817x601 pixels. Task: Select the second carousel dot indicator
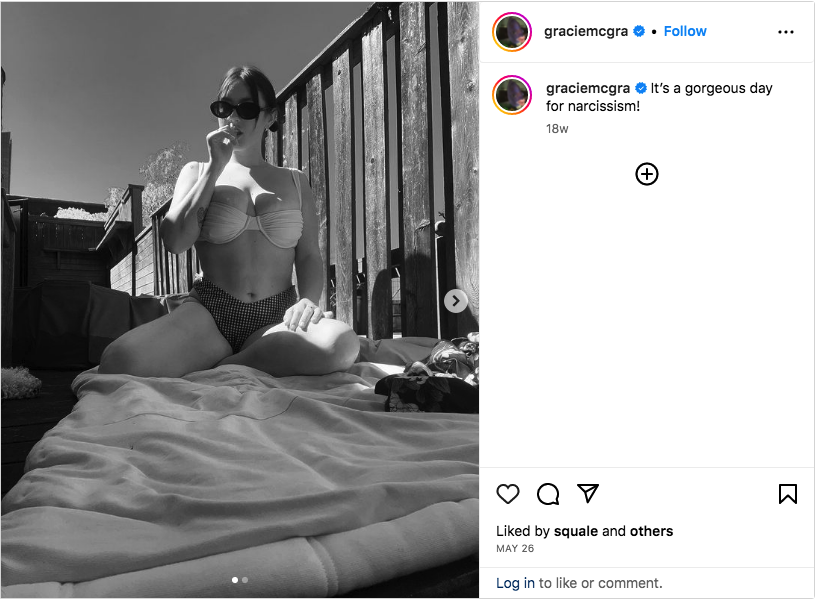pyautogui.click(x=245, y=580)
